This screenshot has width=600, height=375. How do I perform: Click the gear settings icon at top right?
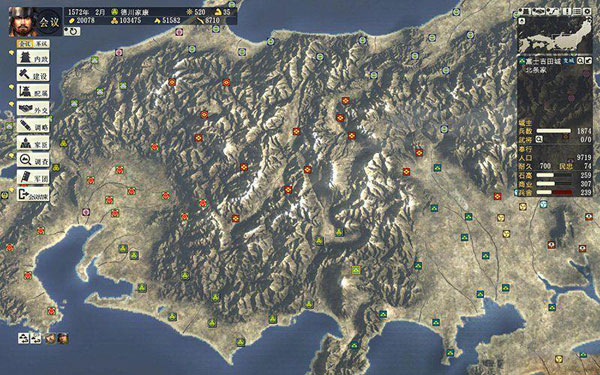pyautogui.click(x=587, y=11)
